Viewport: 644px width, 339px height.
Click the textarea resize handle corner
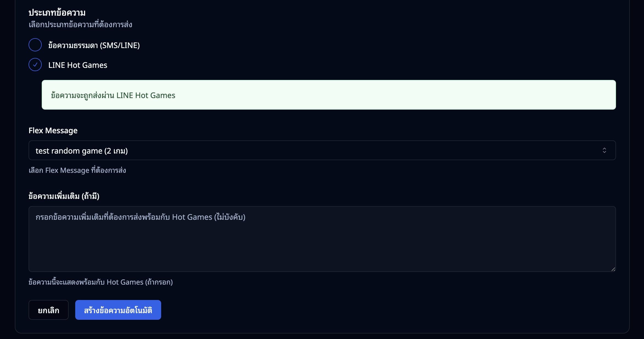[x=613, y=269]
